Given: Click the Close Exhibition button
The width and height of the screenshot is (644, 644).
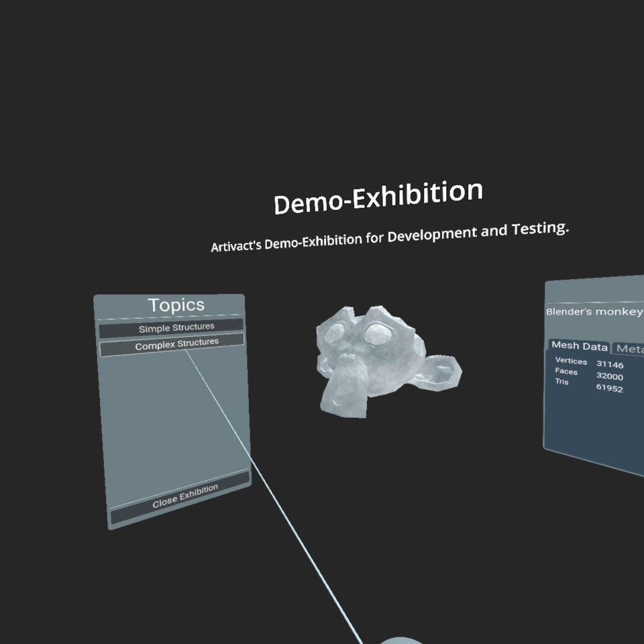Looking at the screenshot, I should (x=180, y=497).
